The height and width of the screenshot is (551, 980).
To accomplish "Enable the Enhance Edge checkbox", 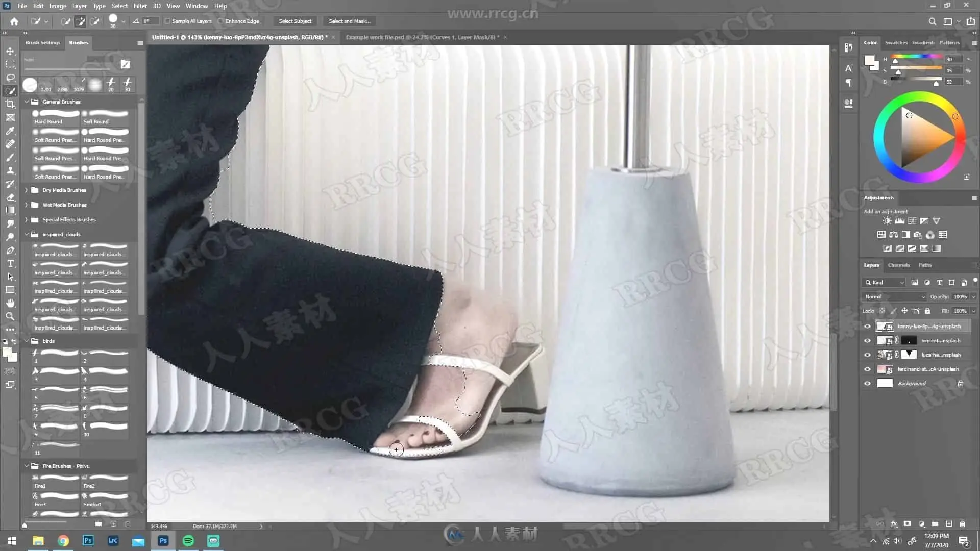I will (x=220, y=21).
